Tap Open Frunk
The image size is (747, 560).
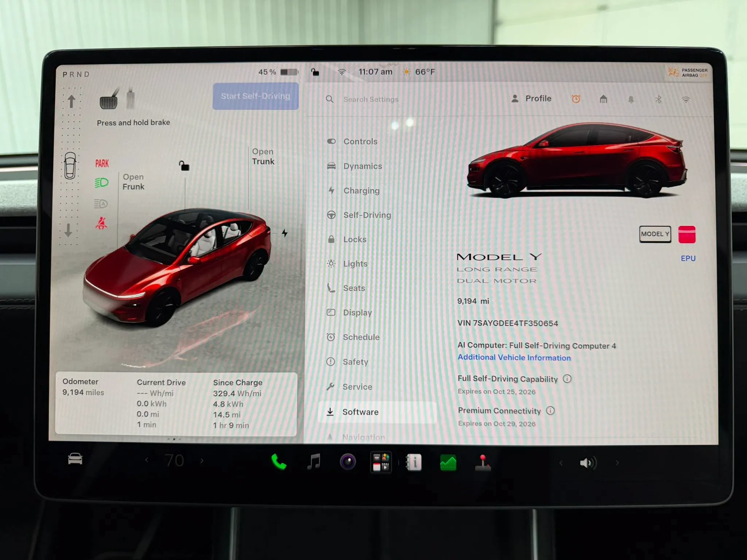[133, 182]
